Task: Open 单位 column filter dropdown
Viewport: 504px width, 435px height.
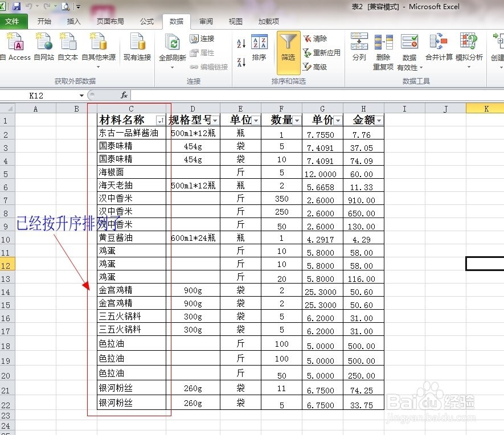Action: 256,121
